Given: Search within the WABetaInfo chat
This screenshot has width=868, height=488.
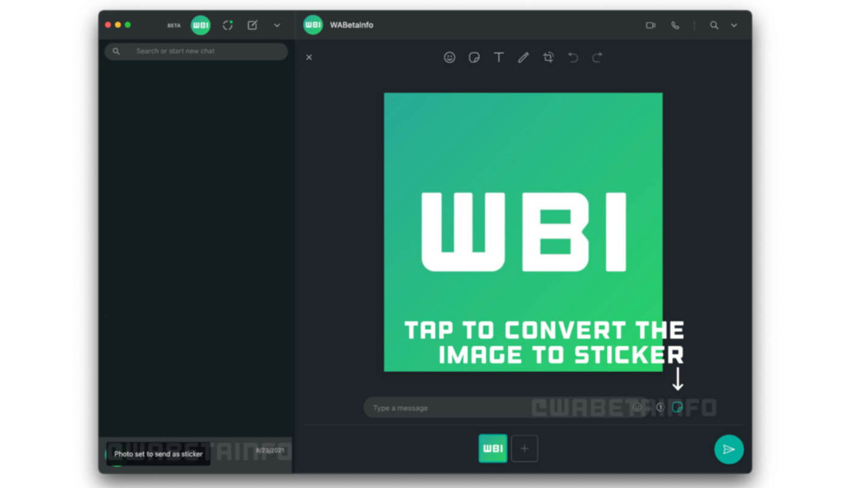Looking at the screenshot, I should [x=714, y=25].
